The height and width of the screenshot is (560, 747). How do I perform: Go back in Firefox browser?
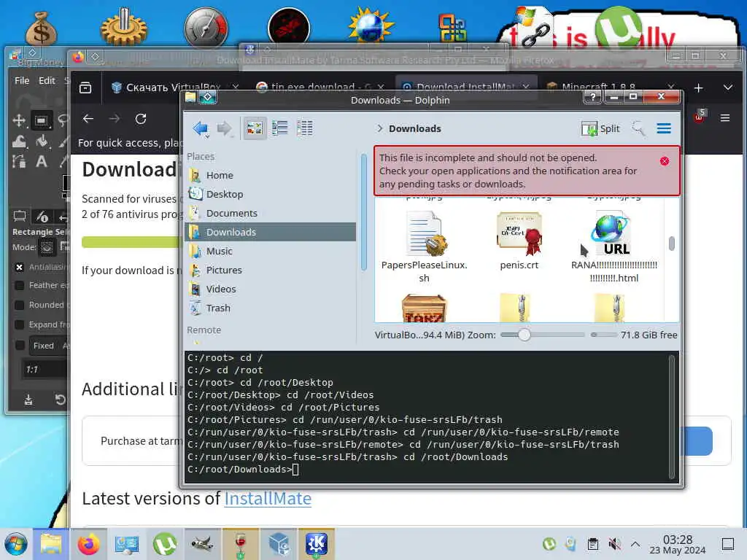(x=88, y=119)
